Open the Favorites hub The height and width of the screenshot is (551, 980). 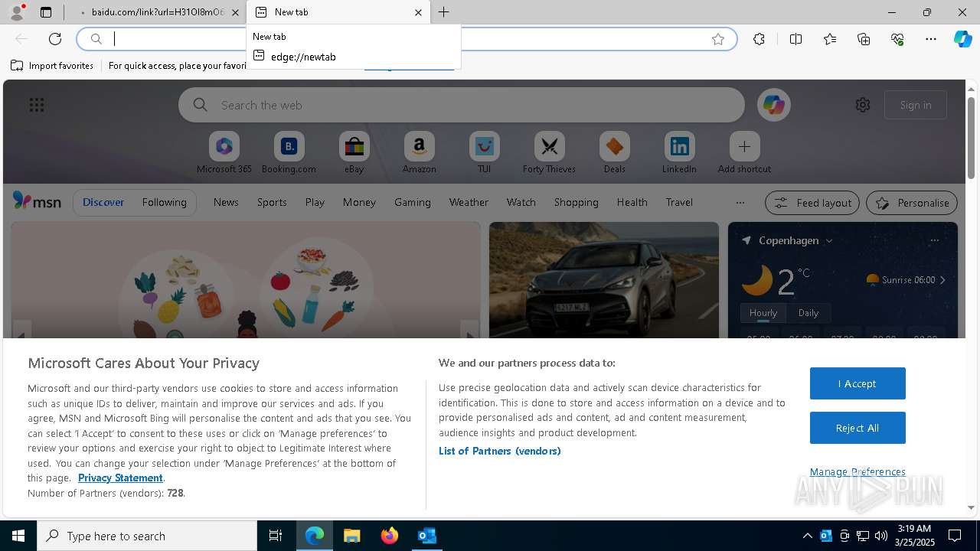pos(830,39)
